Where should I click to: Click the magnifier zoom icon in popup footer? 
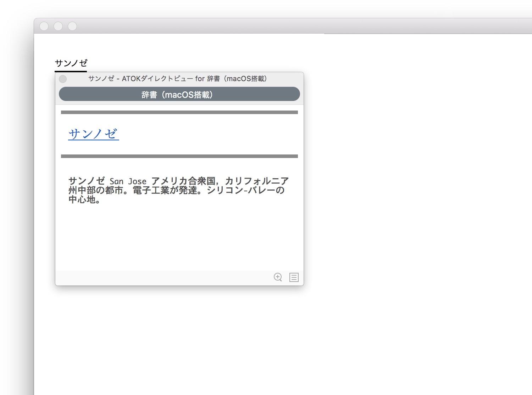point(278,277)
